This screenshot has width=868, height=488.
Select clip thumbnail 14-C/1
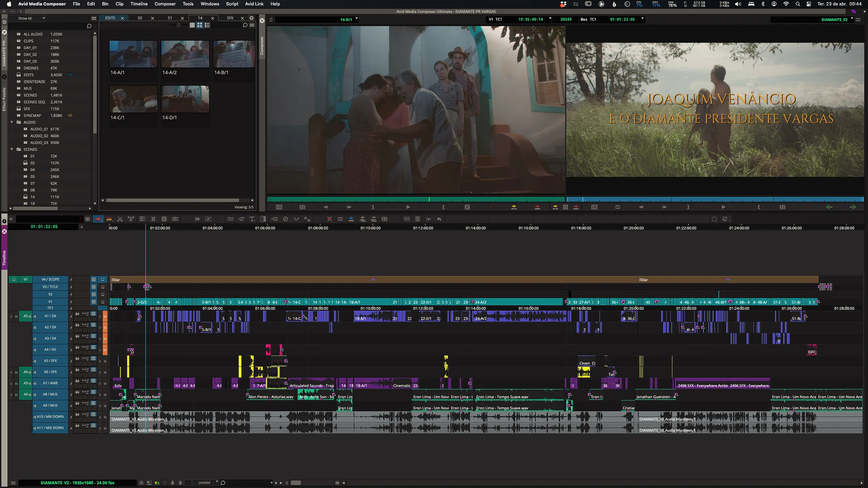pos(133,99)
